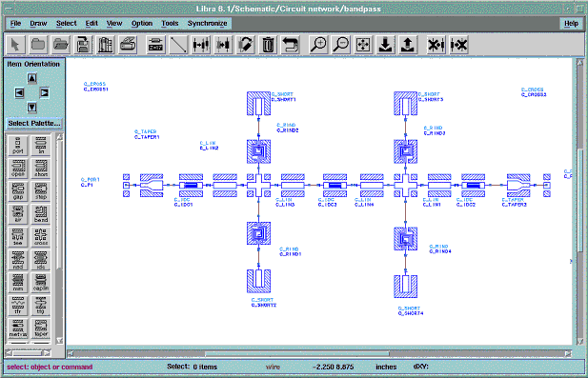
Task: Choose the wire drawing line tool
Action: (x=178, y=45)
